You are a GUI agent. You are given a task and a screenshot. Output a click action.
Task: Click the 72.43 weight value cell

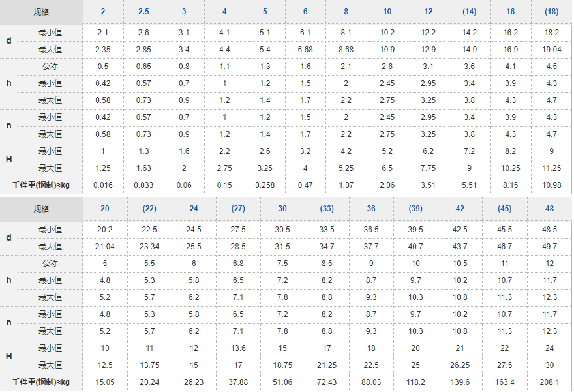(x=327, y=382)
